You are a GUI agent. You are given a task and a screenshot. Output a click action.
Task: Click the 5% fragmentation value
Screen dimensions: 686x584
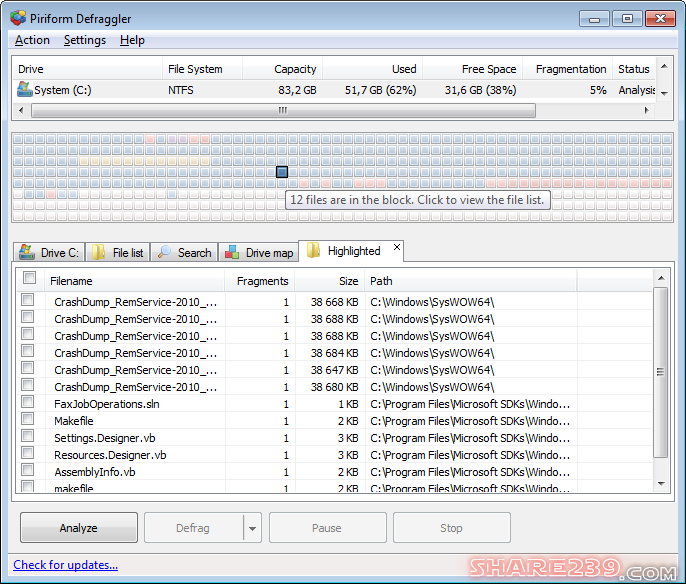(x=598, y=90)
